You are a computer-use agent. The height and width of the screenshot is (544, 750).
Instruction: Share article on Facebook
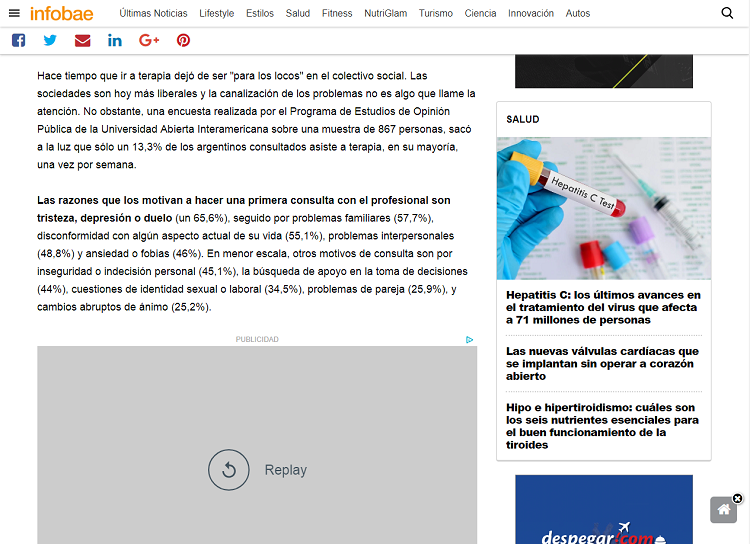pos(18,40)
